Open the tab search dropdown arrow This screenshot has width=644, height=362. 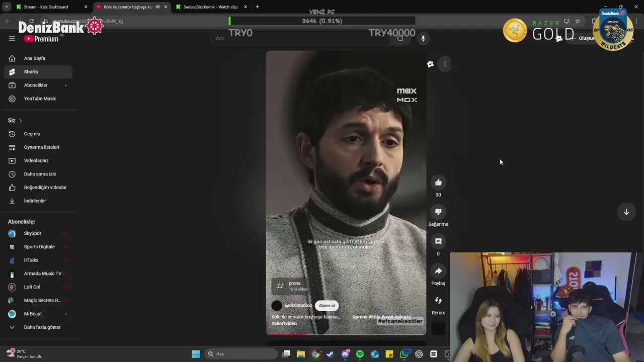pyautogui.click(x=6, y=7)
